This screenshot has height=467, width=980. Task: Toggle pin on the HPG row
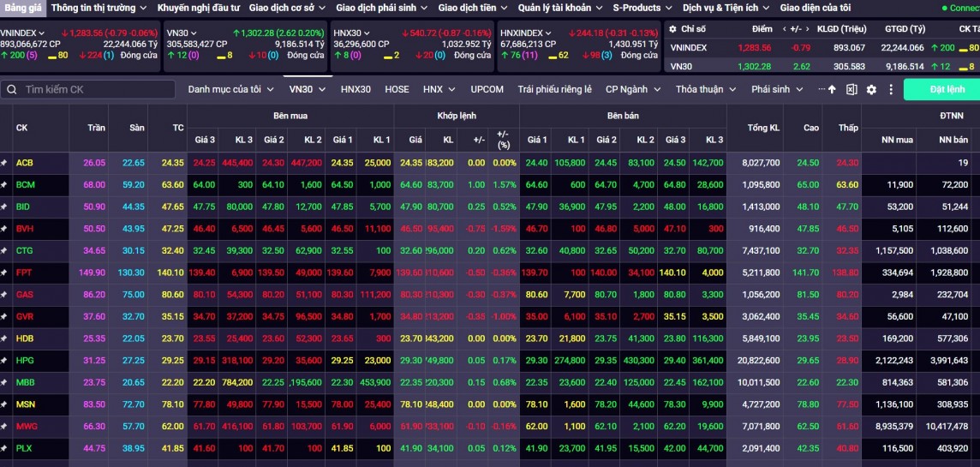tap(4, 361)
